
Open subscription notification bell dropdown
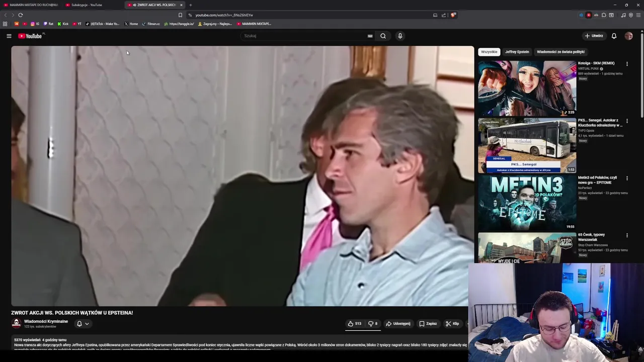coord(83,324)
